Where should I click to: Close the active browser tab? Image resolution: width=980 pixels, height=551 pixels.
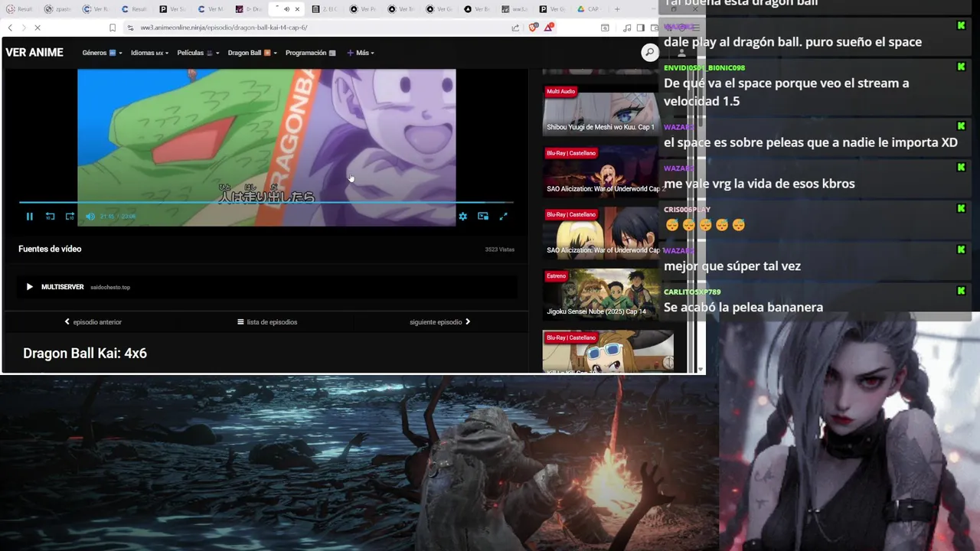tap(297, 9)
